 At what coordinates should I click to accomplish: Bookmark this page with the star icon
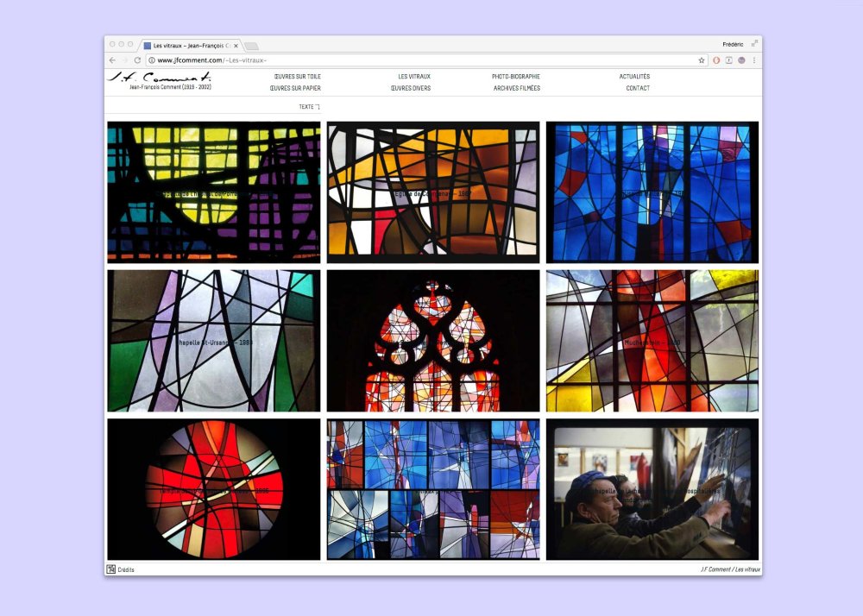tap(701, 60)
